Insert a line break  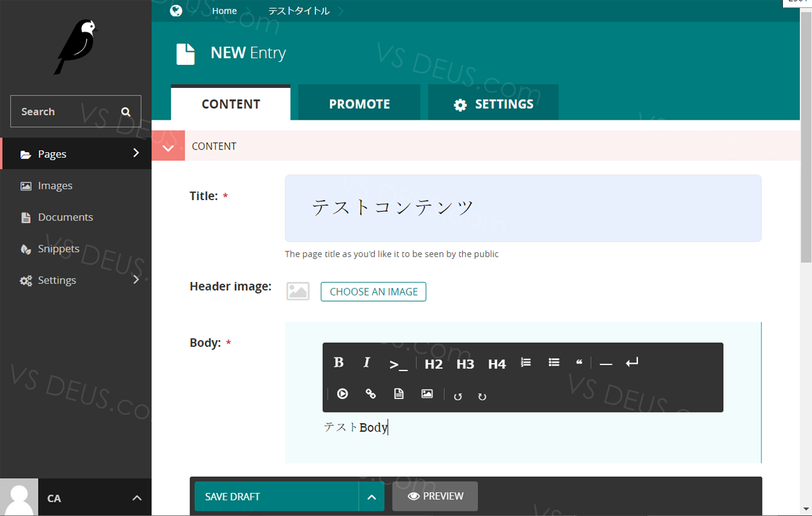(x=632, y=363)
